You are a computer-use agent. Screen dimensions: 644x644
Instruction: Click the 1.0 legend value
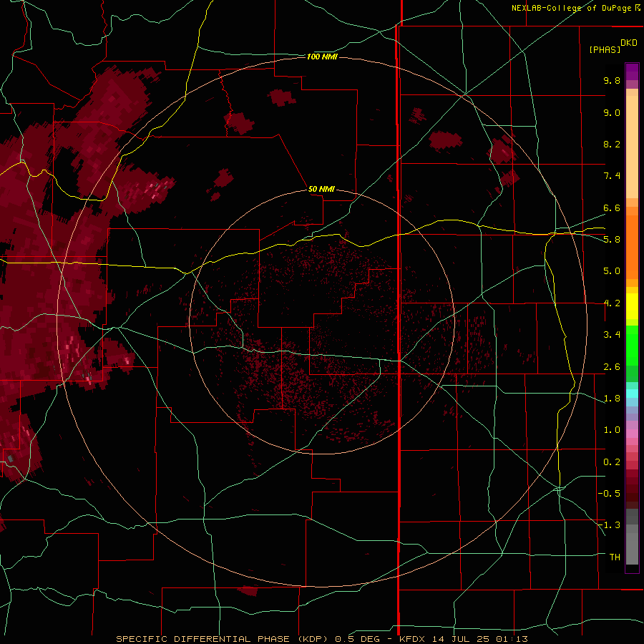(612, 430)
